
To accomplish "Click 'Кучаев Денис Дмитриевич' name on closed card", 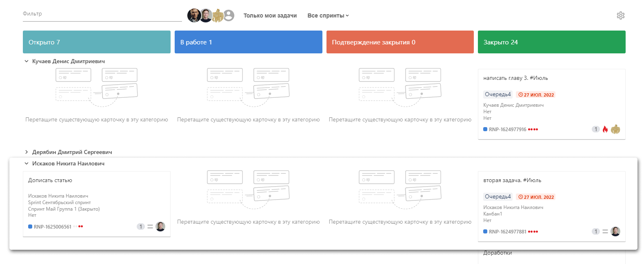I will (x=513, y=105).
